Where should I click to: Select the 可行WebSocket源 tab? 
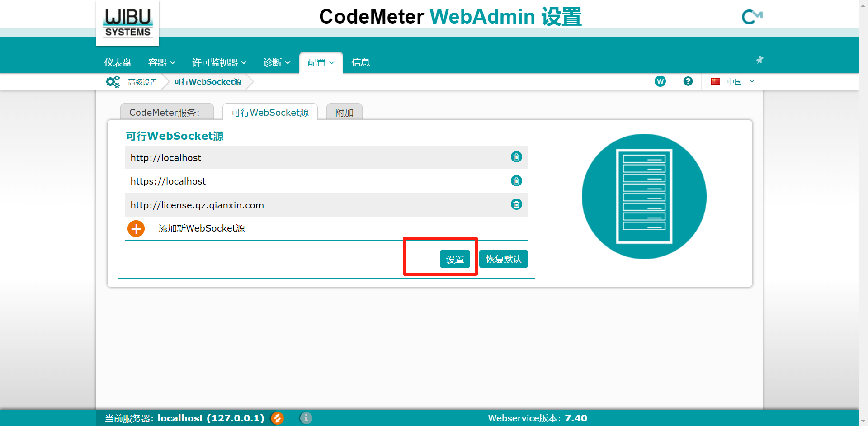(270, 112)
